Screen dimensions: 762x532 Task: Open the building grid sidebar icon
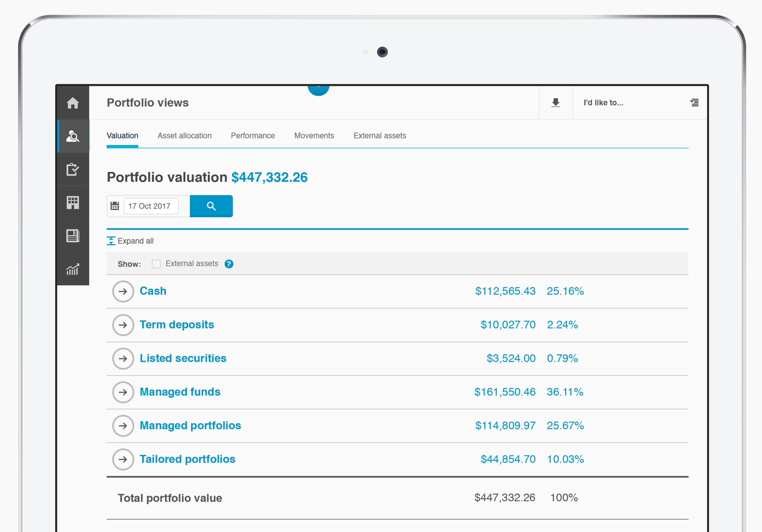tap(73, 203)
